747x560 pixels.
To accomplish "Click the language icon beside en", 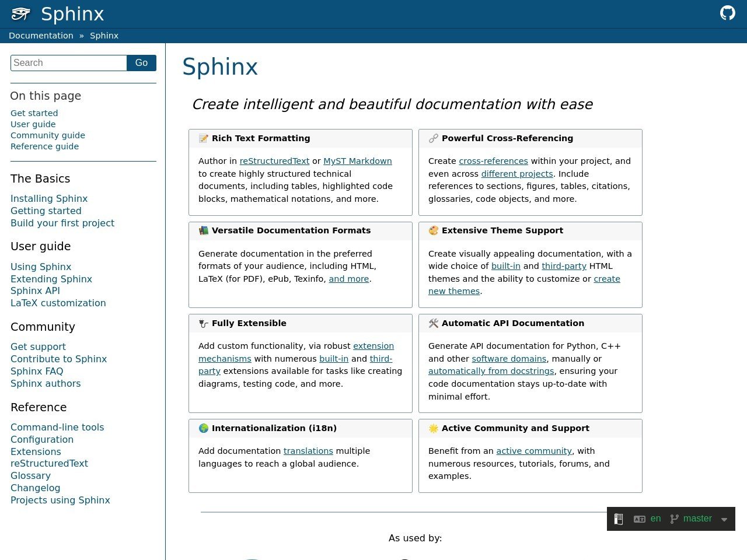I will (640, 519).
